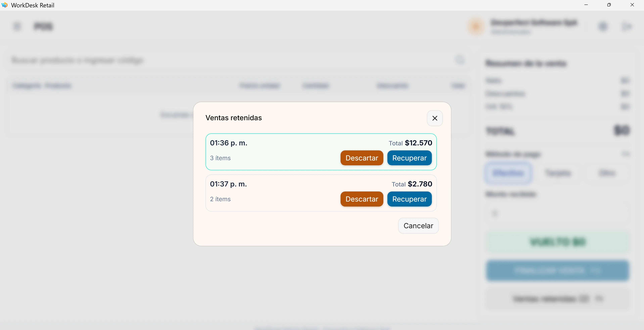Click the $12.570 total amount
Screen dimensions: 644x330
click(x=418, y=143)
